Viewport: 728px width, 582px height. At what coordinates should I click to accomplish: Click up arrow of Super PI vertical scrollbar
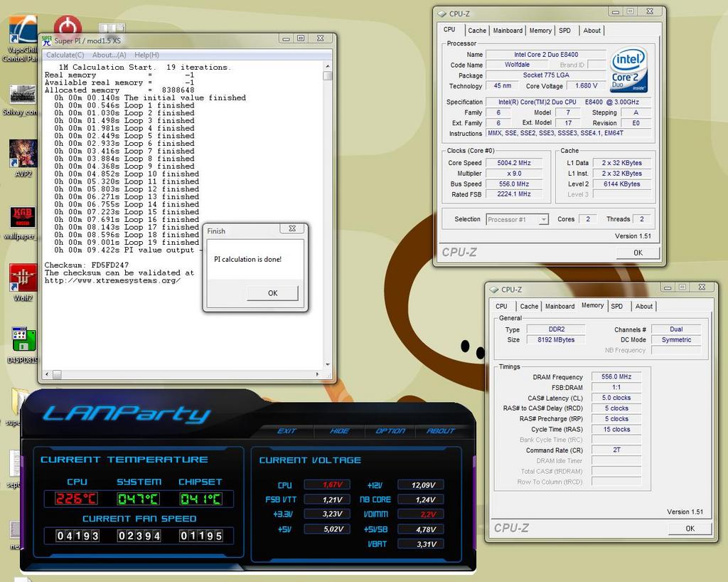click(328, 66)
